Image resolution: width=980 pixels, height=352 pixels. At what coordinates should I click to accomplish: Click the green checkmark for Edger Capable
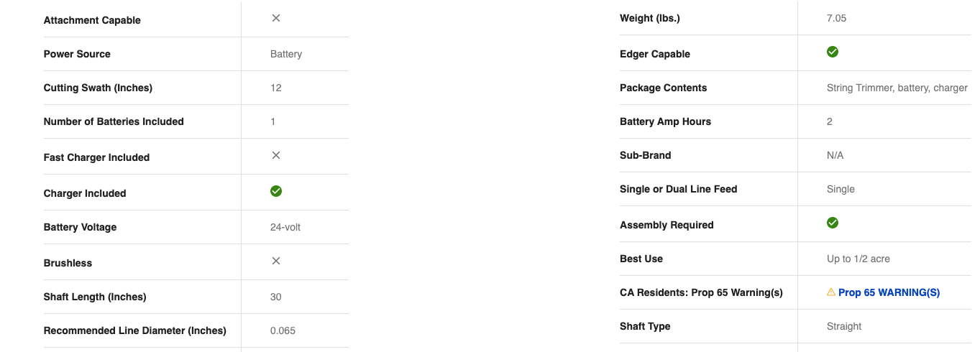(x=833, y=52)
